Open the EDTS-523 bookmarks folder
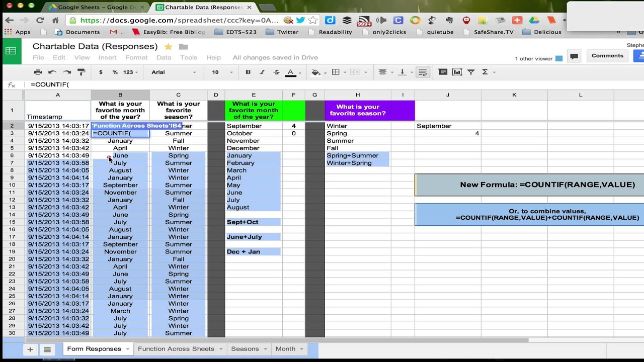 point(235,32)
